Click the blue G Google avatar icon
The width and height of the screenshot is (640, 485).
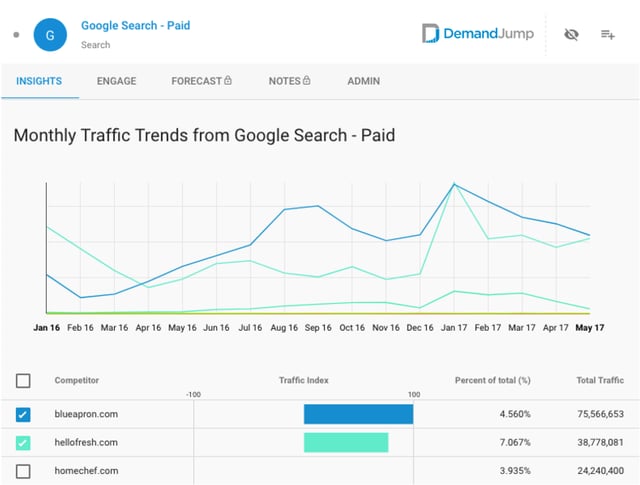[x=50, y=35]
